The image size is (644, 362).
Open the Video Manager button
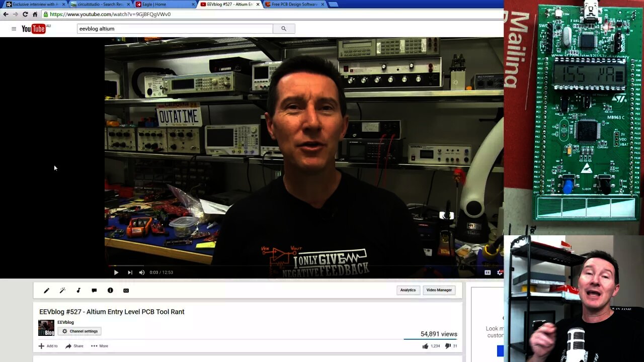pos(439,290)
